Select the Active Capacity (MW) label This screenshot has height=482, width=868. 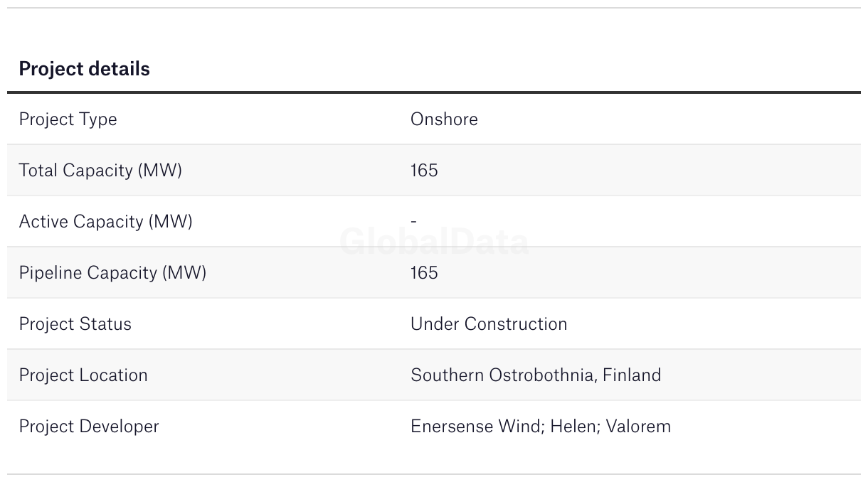(x=106, y=222)
